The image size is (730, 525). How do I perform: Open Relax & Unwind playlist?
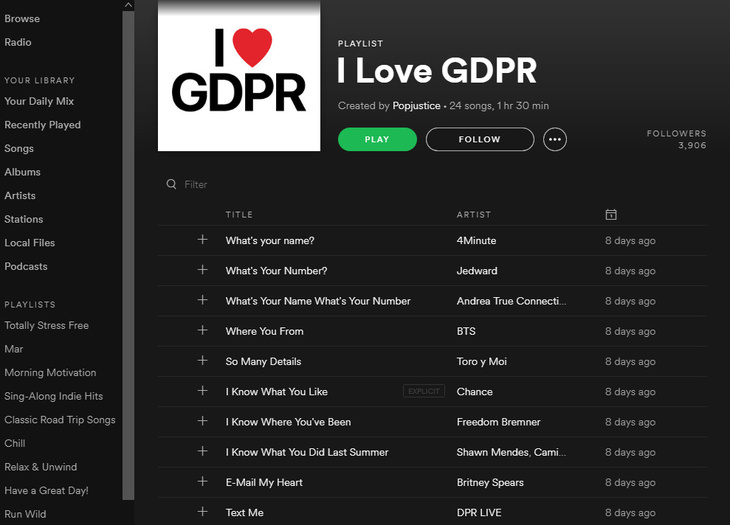(41, 467)
